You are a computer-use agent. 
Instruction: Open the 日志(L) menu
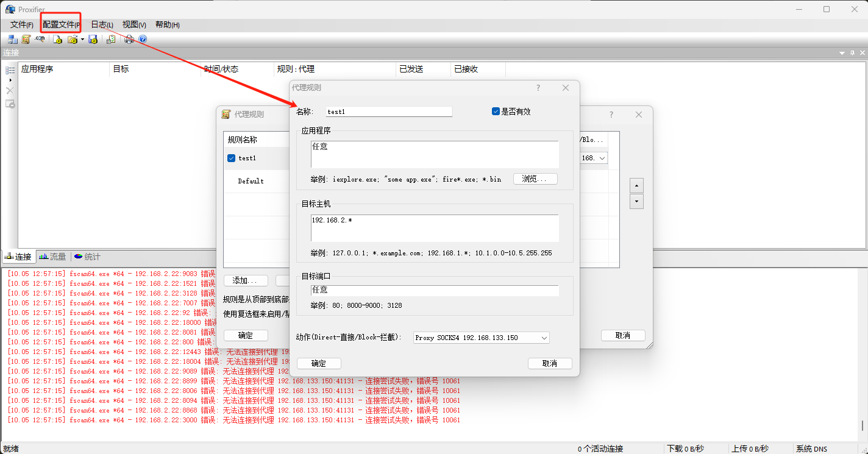(x=102, y=25)
